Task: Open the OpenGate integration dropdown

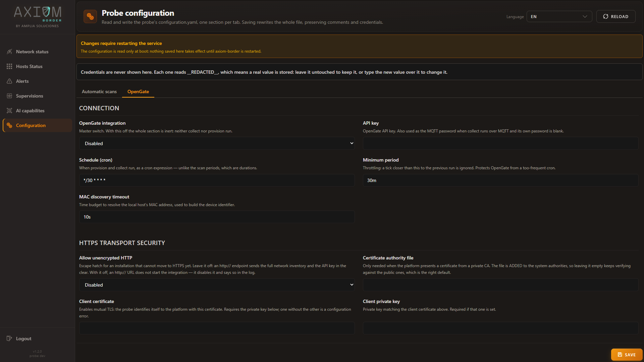Action: tap(217, 143)
